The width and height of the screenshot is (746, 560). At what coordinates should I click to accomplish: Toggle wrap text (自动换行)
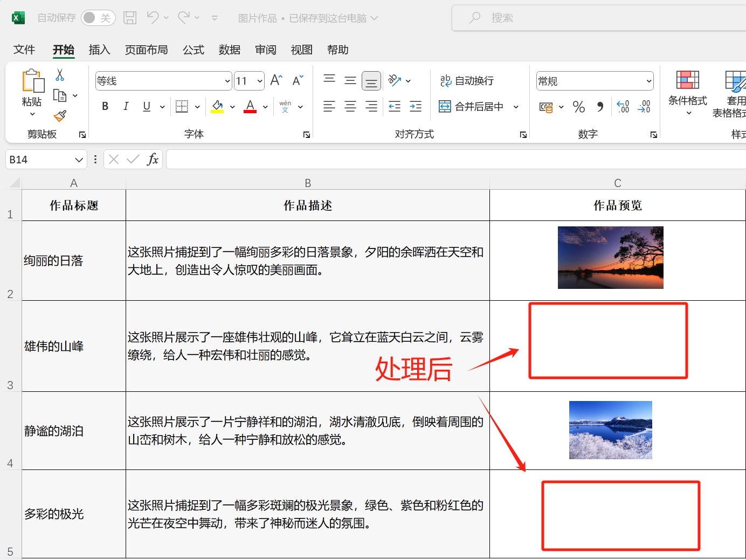467,80
